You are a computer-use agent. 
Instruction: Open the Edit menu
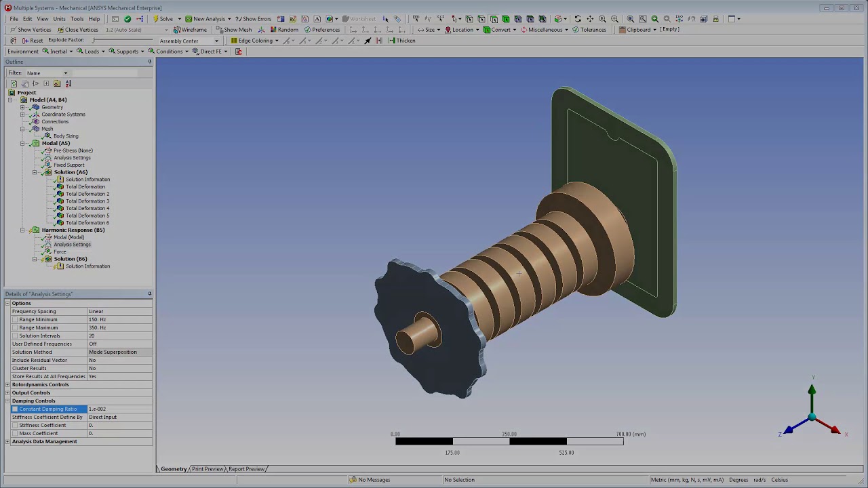(27, 19)
